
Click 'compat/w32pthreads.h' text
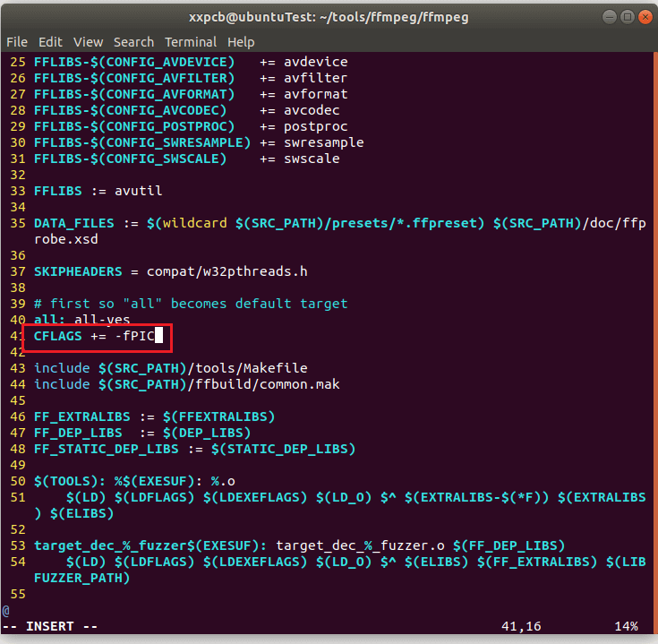227,271
